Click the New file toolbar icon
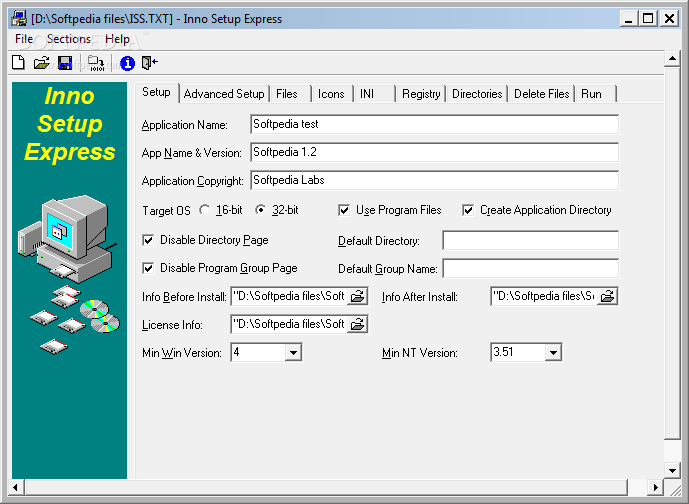689x504 pixels. pyautogui.click(x=18, y=63)
